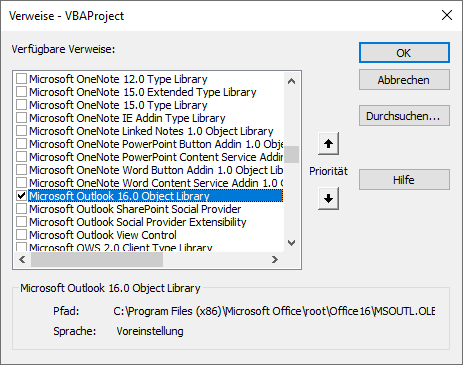Check OneNote PowerPoint Content Service Addin
The width and height of the screenshot is (463, 365).
22,157
